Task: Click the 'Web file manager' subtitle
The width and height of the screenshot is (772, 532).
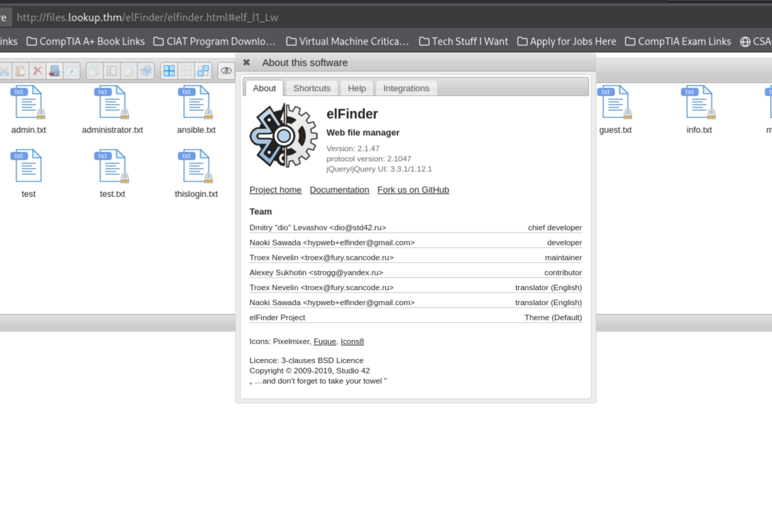Action: pyautogui.click(x=363, y=133)
